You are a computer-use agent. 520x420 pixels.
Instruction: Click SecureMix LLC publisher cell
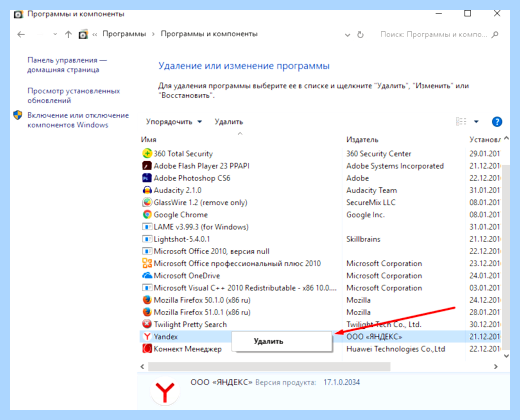coord(371,202)
